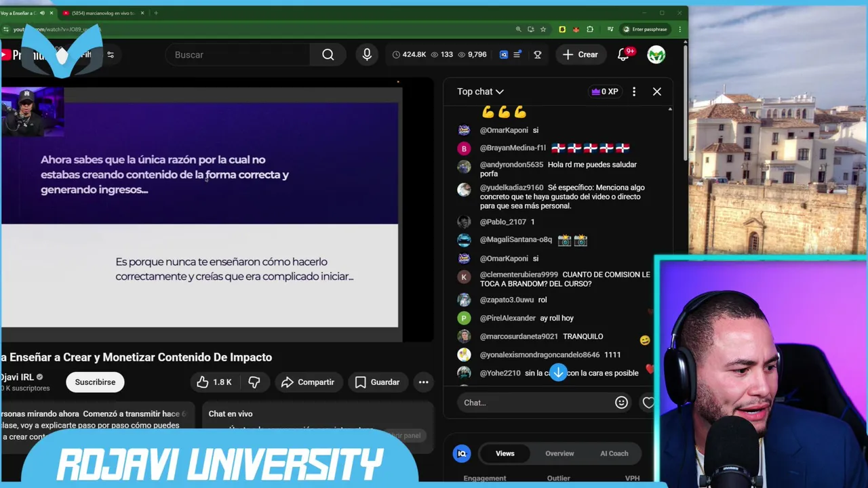
Task: Click @yudelkadiaz9160 chat username
Action: click(511, 188)
